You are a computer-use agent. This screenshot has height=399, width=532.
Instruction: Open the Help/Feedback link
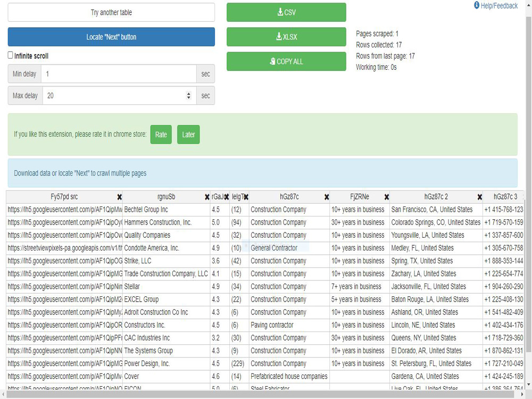499,5
